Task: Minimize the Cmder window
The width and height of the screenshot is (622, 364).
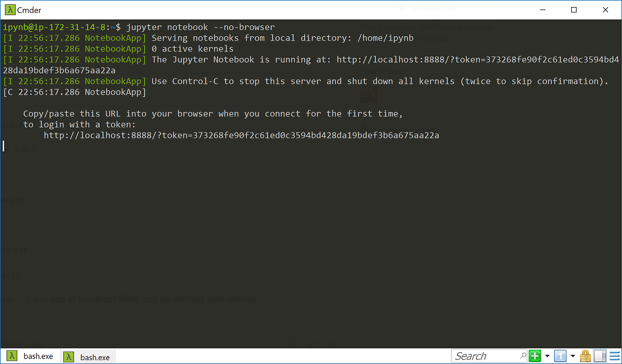Action: coord(543,10)
